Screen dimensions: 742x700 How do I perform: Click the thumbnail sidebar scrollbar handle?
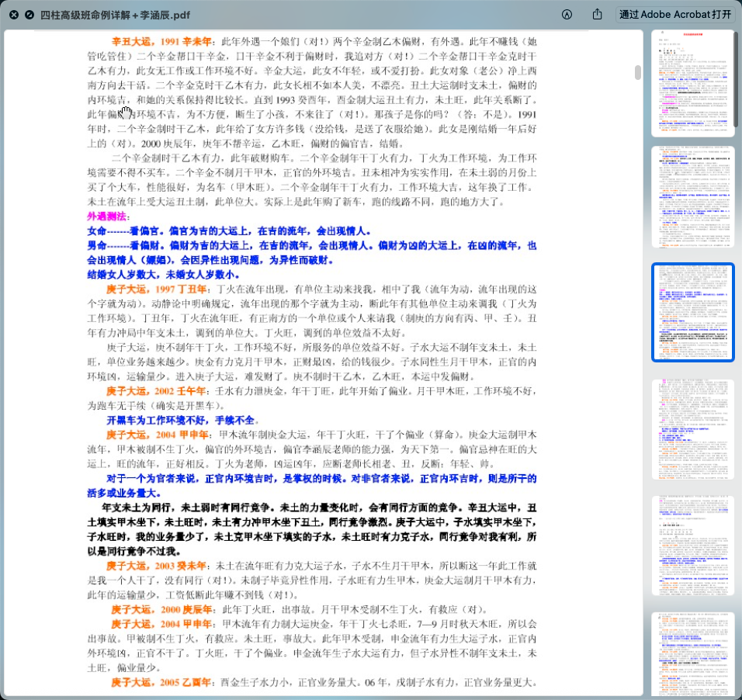tap(736, 78)
